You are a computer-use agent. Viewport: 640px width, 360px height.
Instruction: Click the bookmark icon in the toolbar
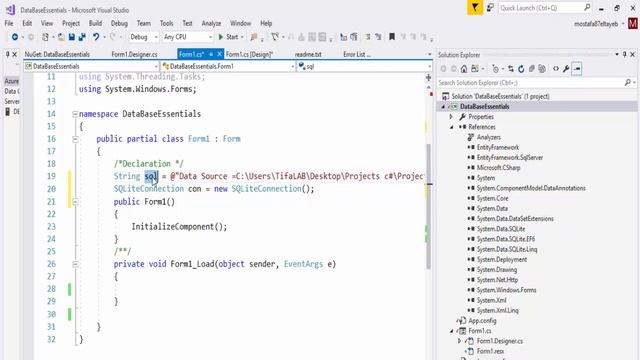392,37
